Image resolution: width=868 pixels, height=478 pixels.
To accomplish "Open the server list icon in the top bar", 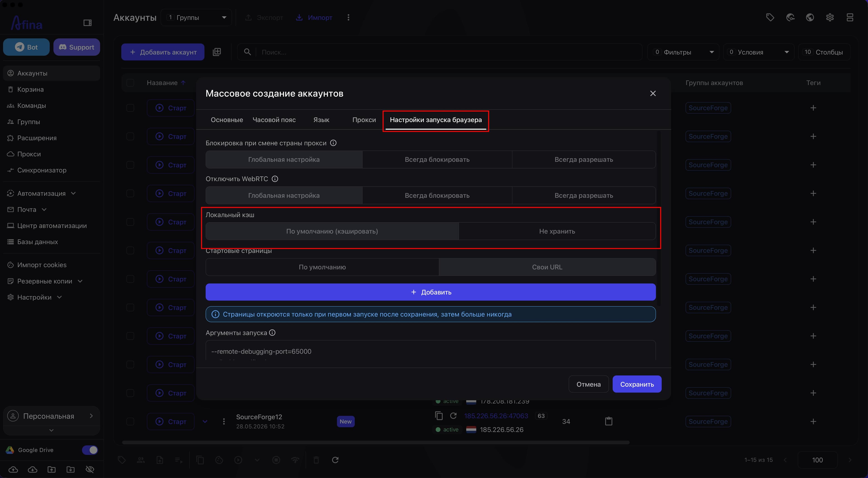I will coord(850,17).
